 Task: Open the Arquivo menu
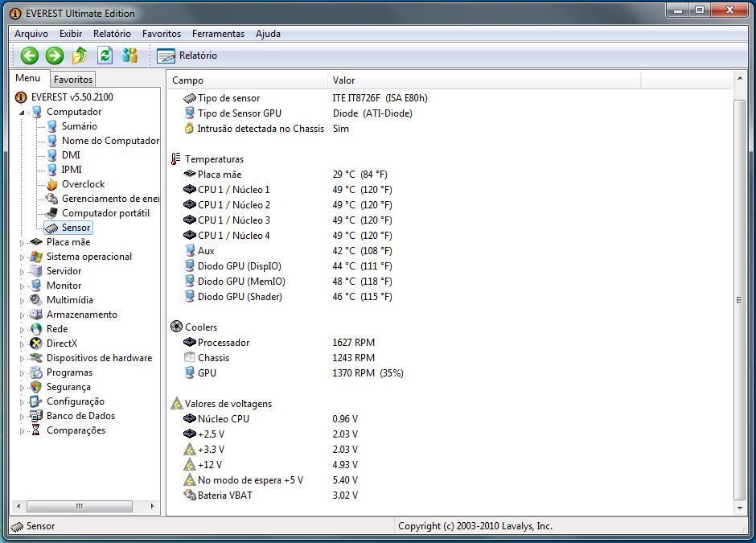click(31, 34)
